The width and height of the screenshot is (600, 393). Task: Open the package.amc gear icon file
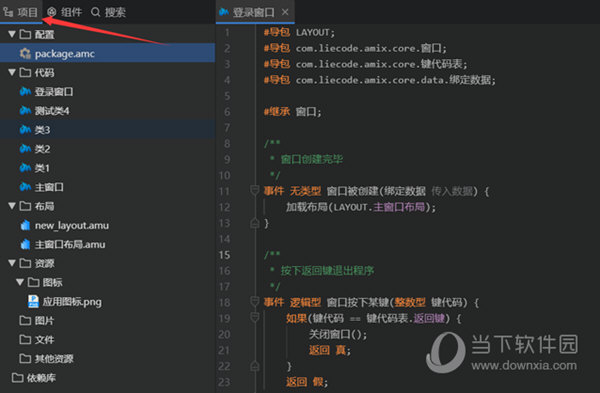coord(25,54)
